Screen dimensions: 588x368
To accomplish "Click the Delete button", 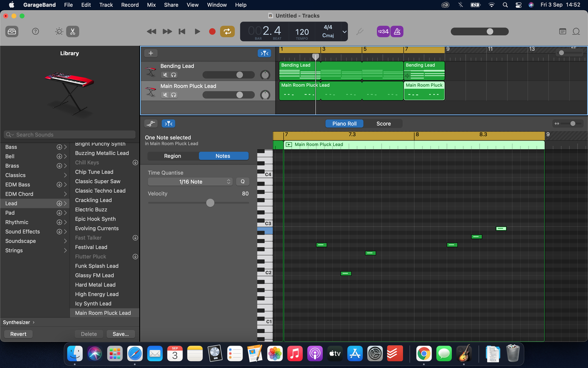I will coord(89,334).
